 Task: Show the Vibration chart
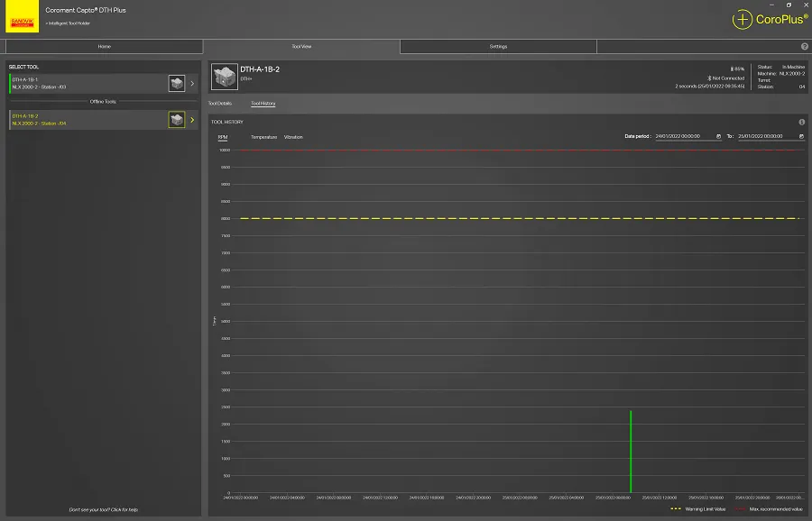(x=293, y=137)
